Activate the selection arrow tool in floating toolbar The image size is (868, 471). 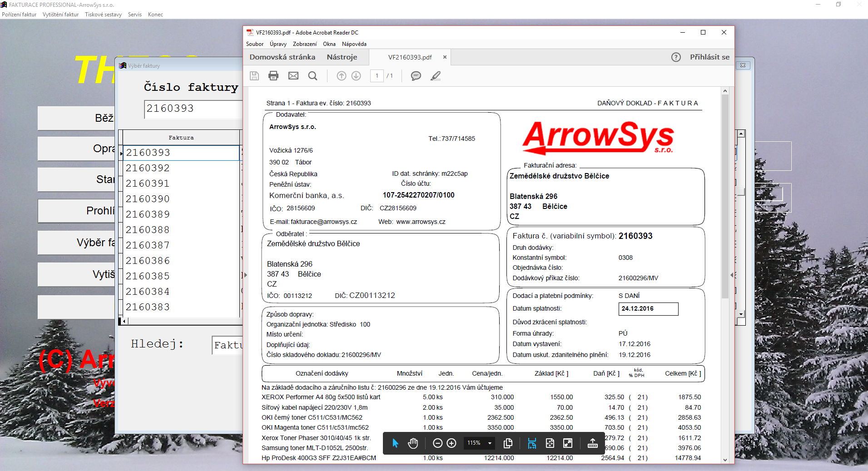coord(395,443)
